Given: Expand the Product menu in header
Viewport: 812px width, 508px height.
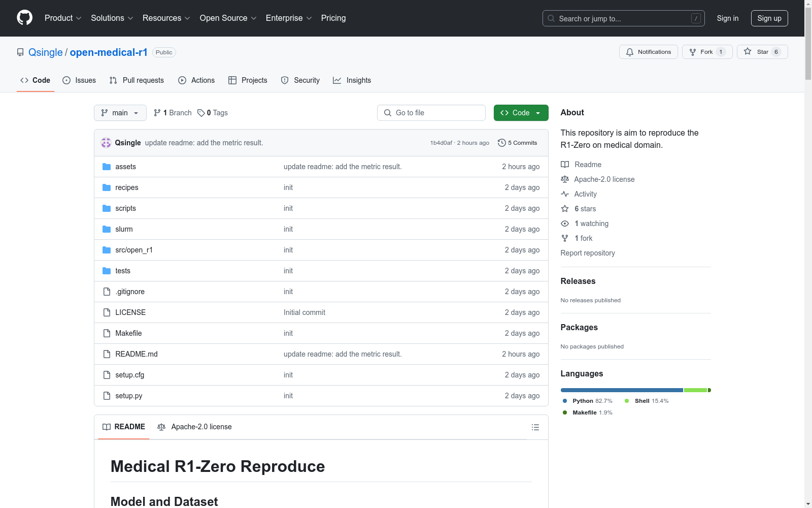Looking at the screenshot, I should 63,18.
